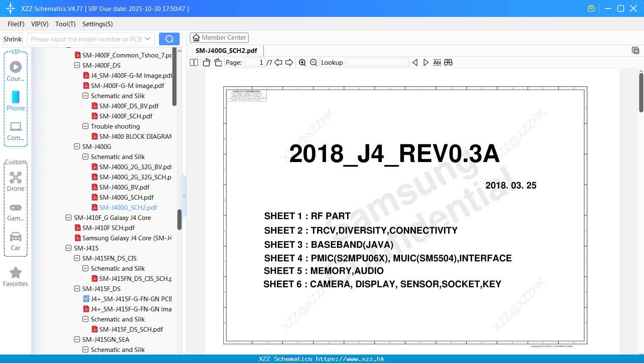This screenshot has height=363, width=644.
Task: Open the VIP(V) menu
Action: point(40,24)
